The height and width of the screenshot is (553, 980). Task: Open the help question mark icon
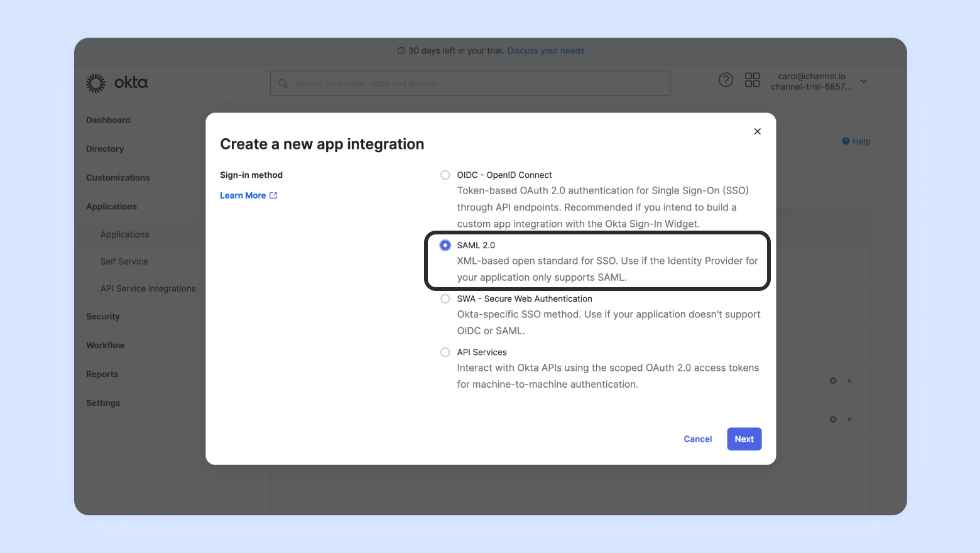coord(726,80)
